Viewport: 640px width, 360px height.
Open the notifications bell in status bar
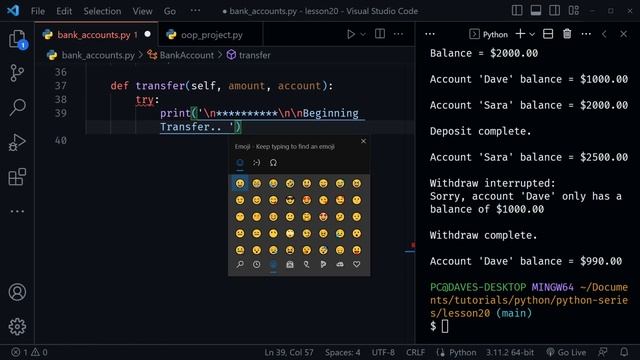pos(624,352)
